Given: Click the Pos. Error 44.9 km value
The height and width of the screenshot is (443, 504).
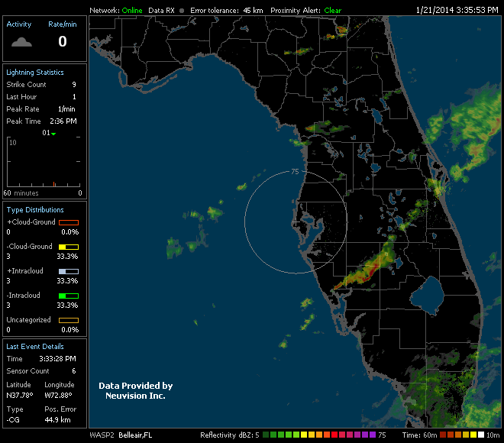Looking at the screenshot, I should click(x=57, y=420).
